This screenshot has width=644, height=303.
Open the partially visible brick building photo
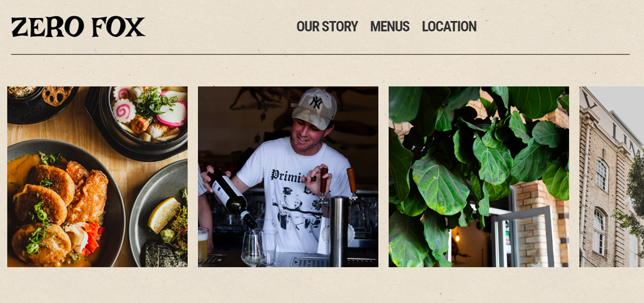point(611,177)
